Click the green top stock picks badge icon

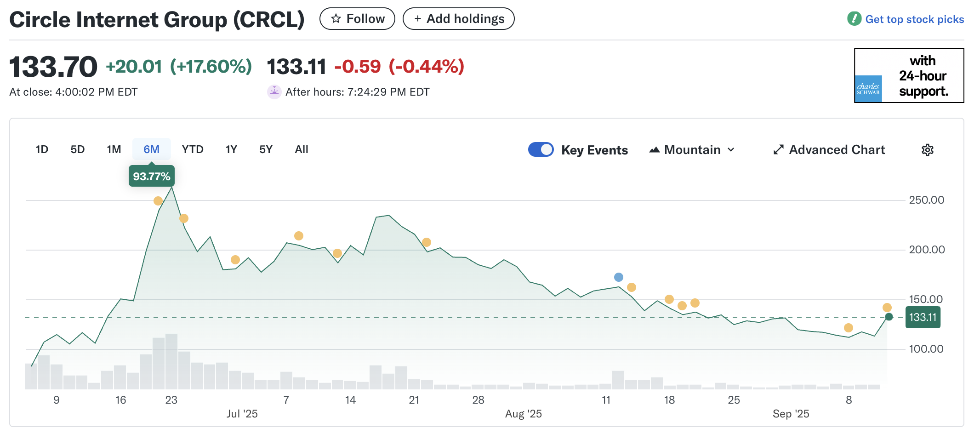pyautogui.click(x=854, y=19)
